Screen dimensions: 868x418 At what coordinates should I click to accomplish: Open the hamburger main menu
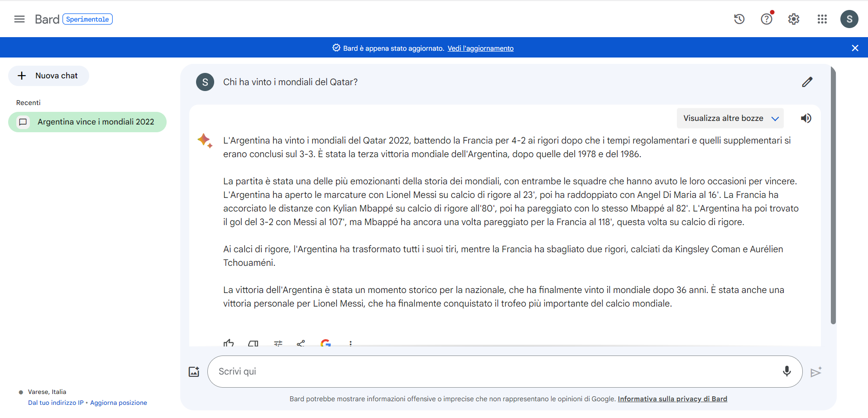pos(19,19)
